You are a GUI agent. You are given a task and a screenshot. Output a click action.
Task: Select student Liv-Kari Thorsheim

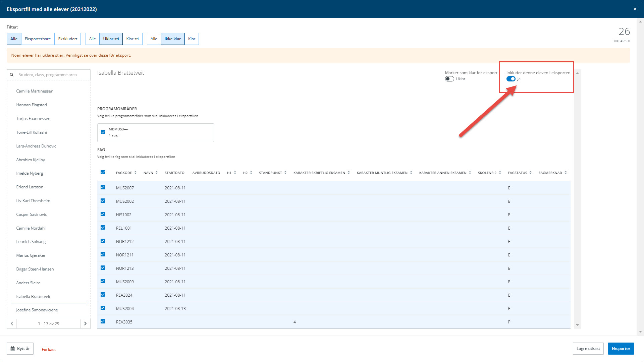tap(33, 201)
